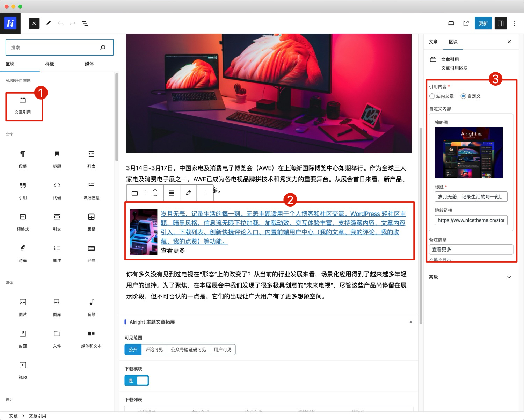Insert a 代码 code block
Screen dimensions: 524x420
(57, 191)
